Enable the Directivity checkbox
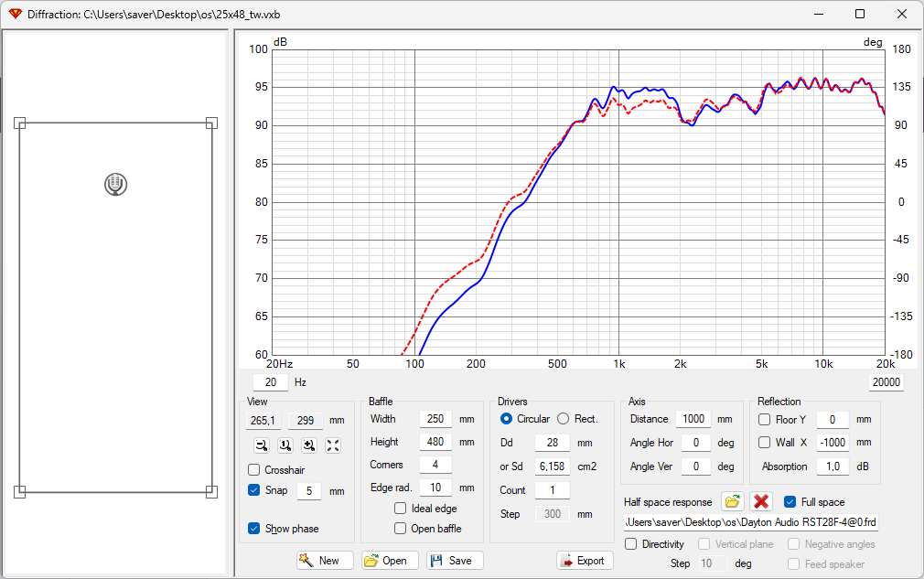924x579 pixels. [630, 544]
